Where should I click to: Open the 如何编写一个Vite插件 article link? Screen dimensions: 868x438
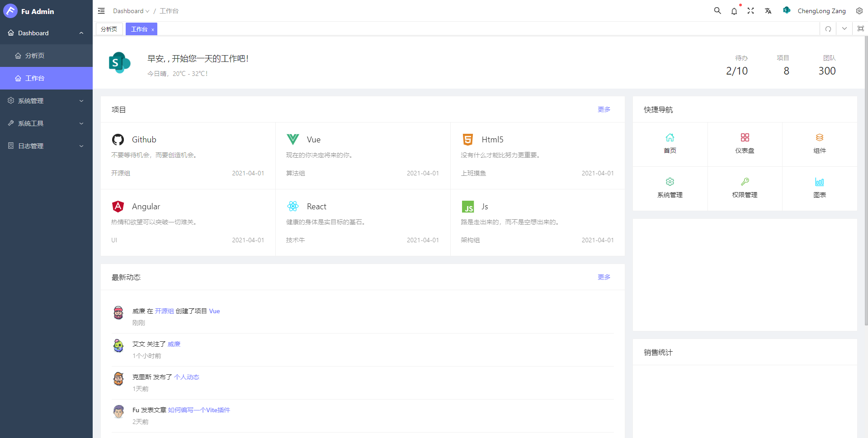(199, 410)
